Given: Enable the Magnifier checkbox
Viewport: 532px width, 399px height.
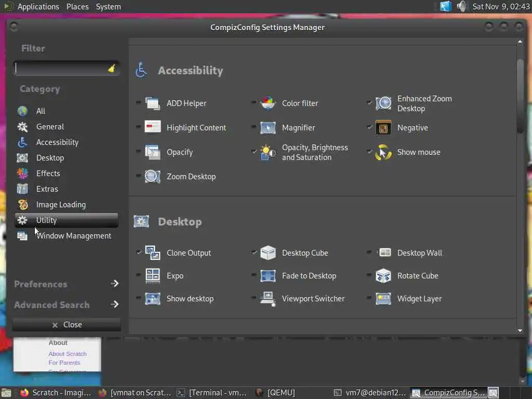Looking at the screenshot, I should [254, 127].
